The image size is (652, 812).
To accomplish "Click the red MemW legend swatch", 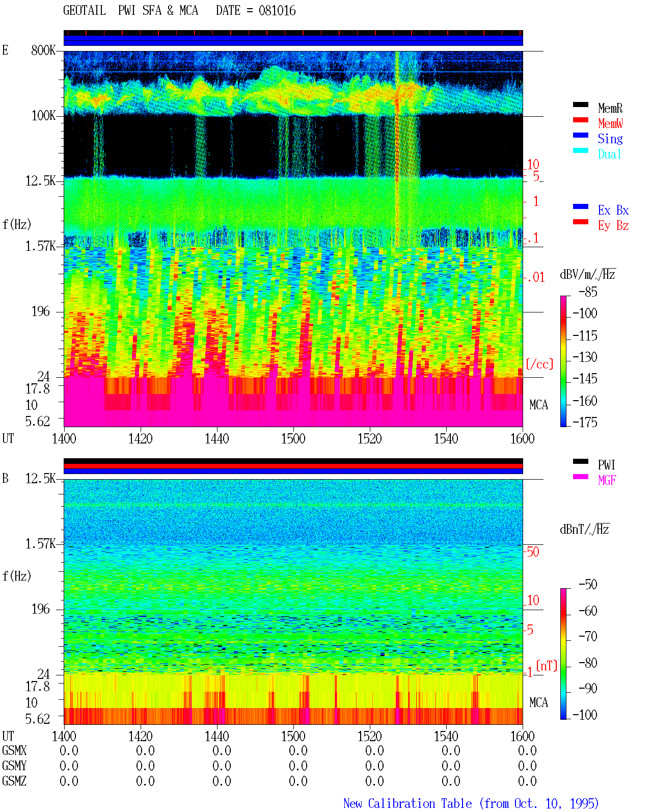I will point(581,120).
